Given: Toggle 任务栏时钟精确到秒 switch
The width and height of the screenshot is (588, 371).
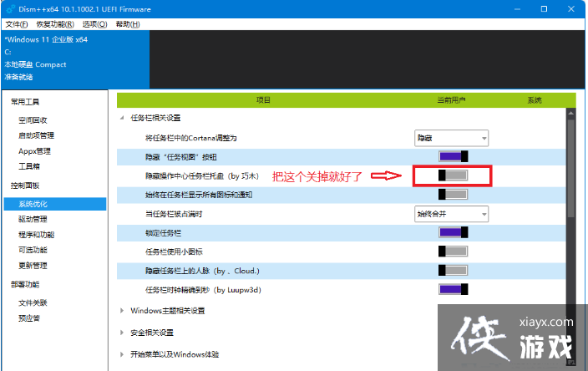Looking at the screenshot, I should tap(454, 289).
